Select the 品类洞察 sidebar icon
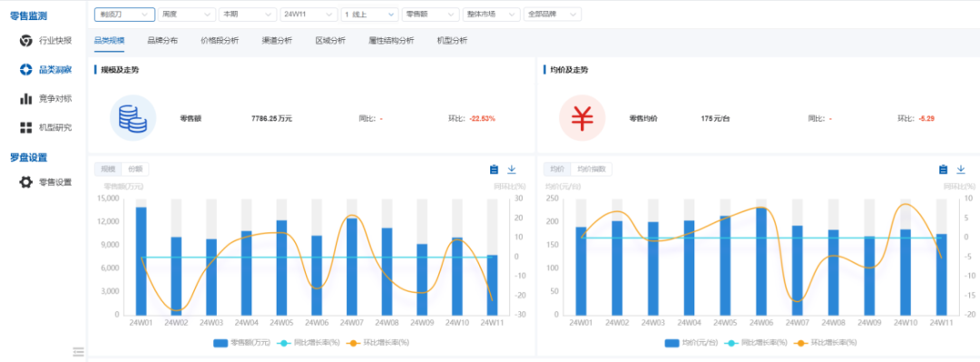The height and width of the screenshot is (362, 980). pos(25,70)
